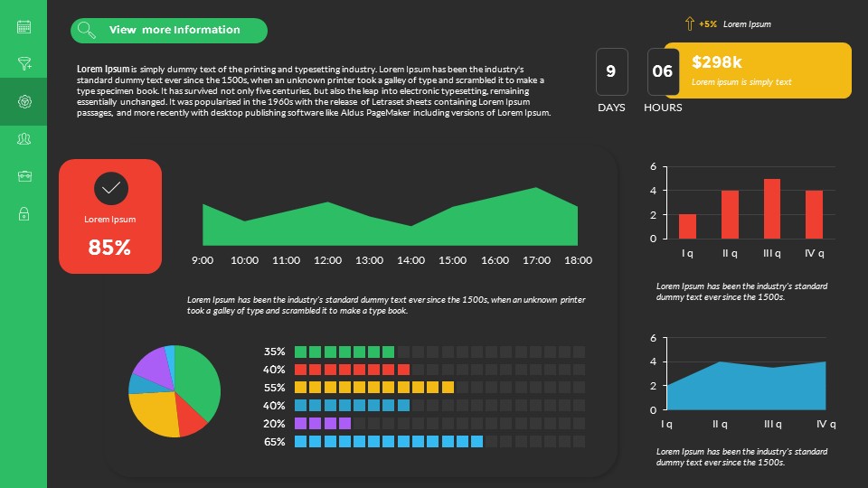Click the 35% green progress bar

click(x=344, y=352)
